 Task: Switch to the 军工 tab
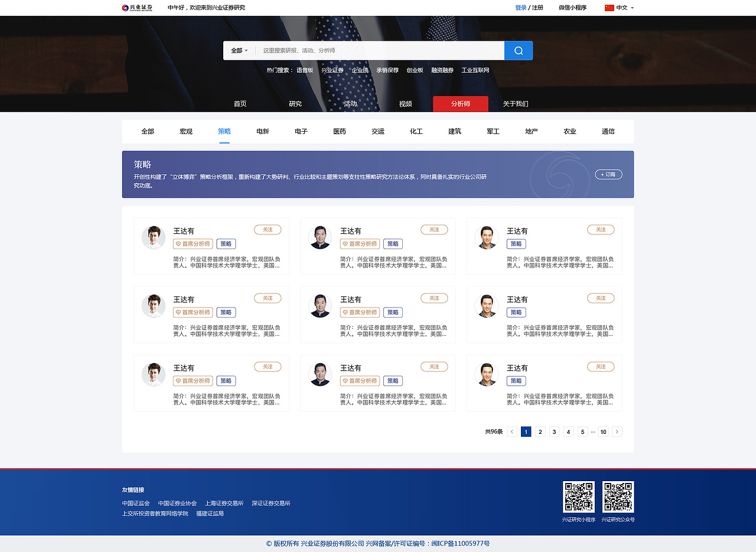point(493,132)
